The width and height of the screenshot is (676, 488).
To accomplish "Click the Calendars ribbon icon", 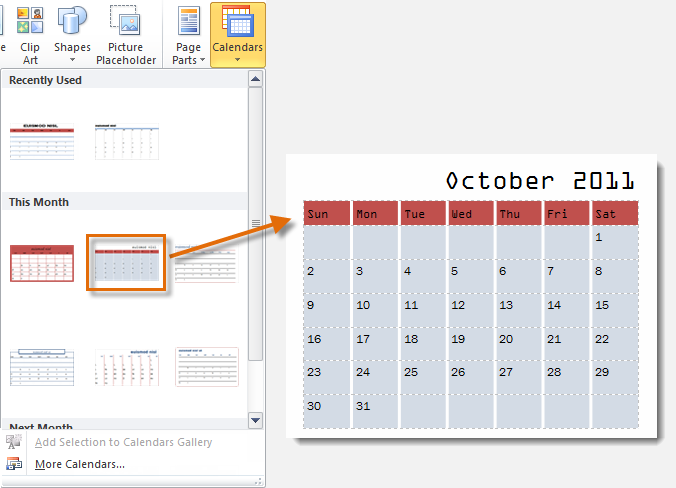I will point(238,20).
